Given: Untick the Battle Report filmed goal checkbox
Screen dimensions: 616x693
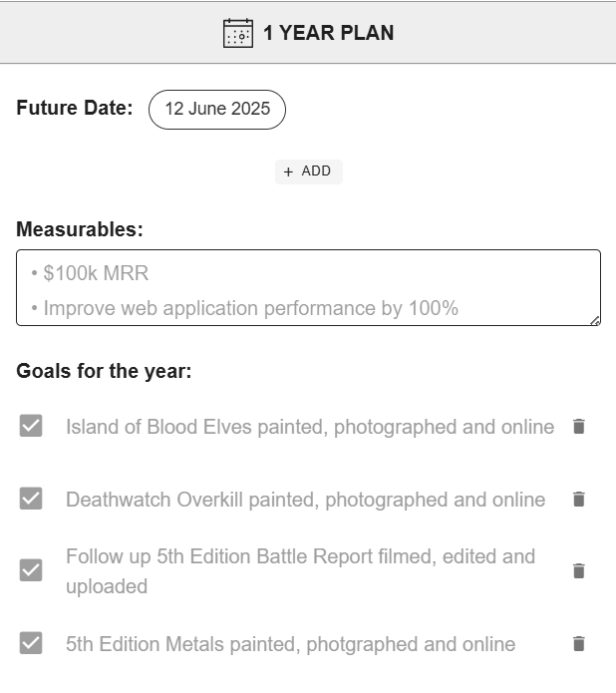Looking at the screenshot, I should coord(31,570).
